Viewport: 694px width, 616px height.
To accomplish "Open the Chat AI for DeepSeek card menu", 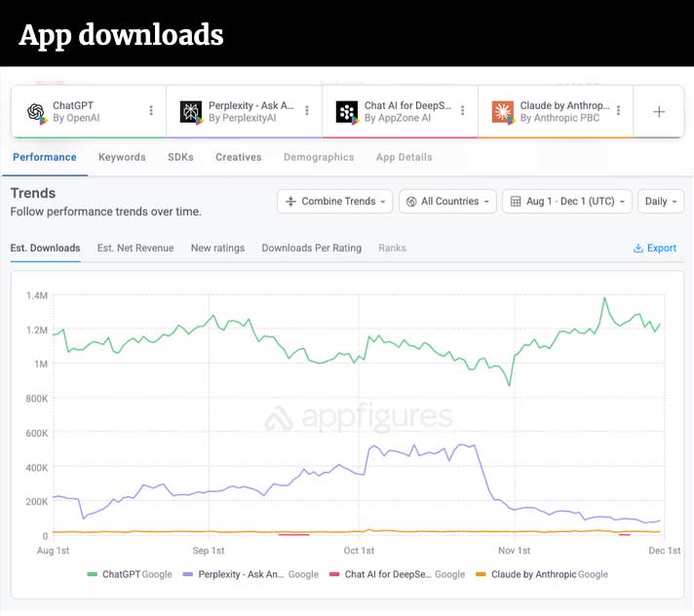I will 463,110.
